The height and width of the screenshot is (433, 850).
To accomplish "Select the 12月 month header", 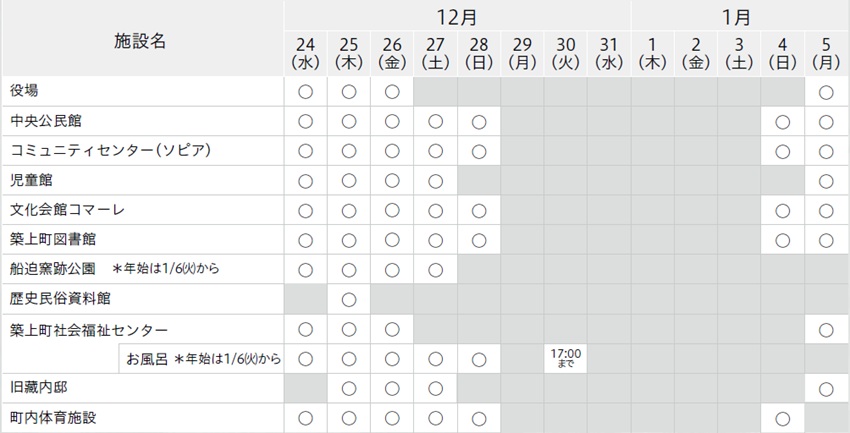I will pos(456,17).
